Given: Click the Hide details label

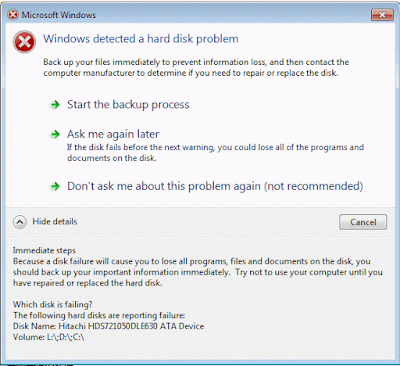Looking at the screenshot, I should (x=55, y=221).
